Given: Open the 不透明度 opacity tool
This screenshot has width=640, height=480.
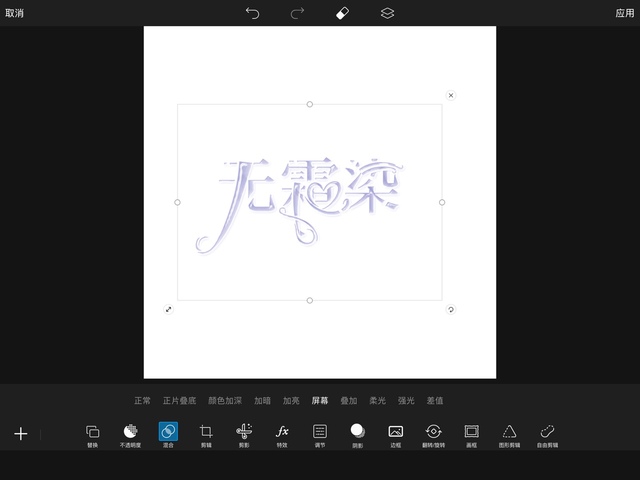Looking at the screenshot, I should [x=130, y=434].
